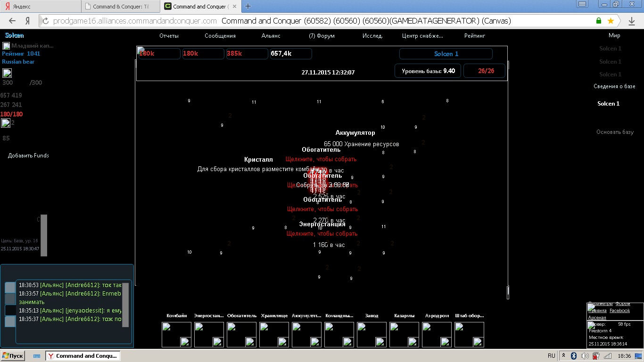Open the Windows Пуск start button
The image size is (644, 362).
coord(13,356)
